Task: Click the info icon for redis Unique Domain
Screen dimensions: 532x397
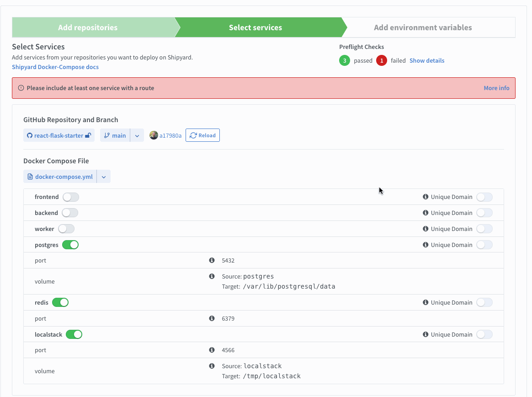Action: coord(426,302)
